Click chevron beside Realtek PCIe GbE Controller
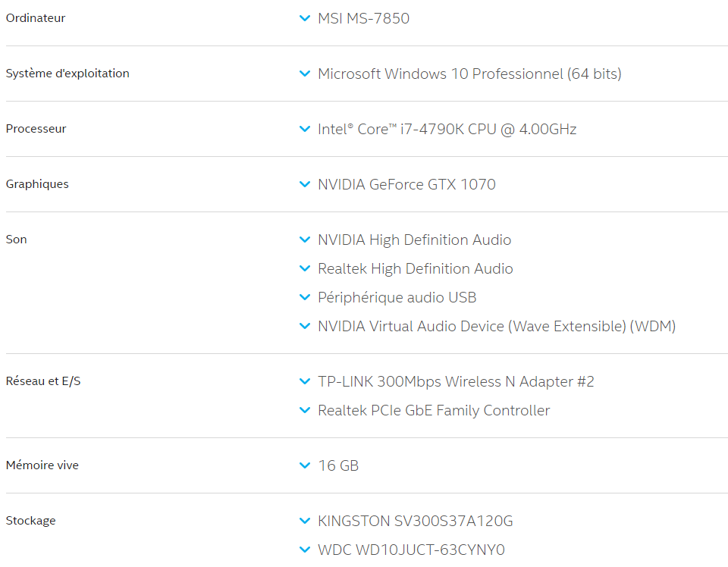 click(x=305, y=410)
